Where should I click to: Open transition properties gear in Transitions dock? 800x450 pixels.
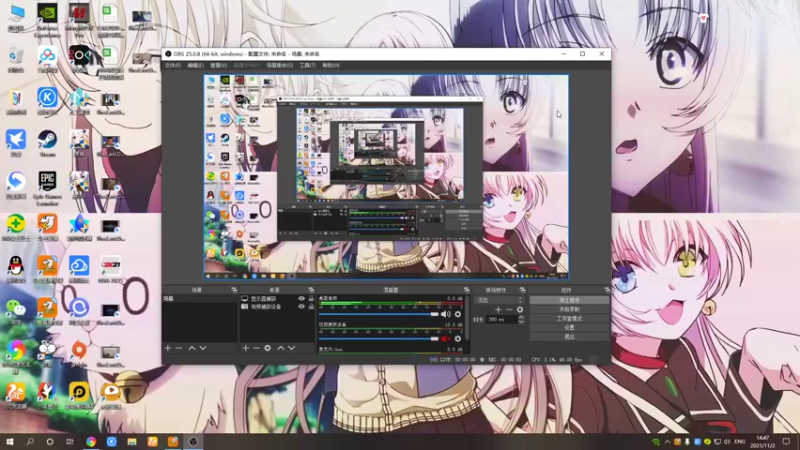pos(520,310)
